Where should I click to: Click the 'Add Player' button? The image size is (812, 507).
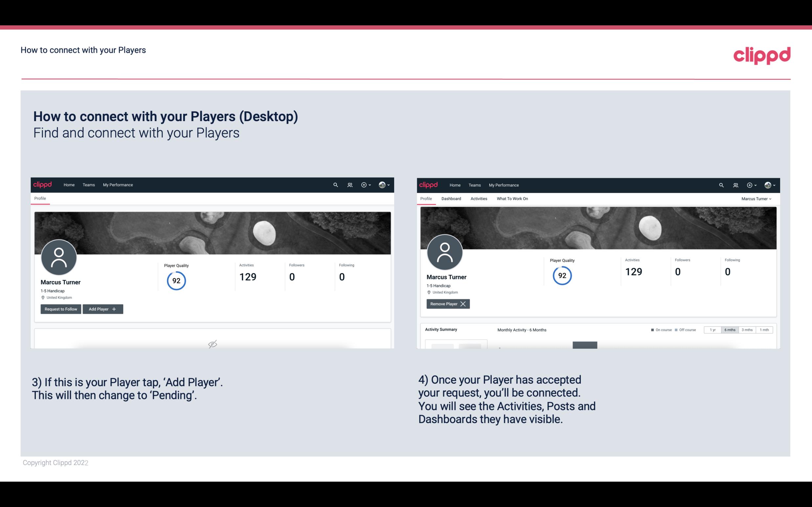click(102, 308)
